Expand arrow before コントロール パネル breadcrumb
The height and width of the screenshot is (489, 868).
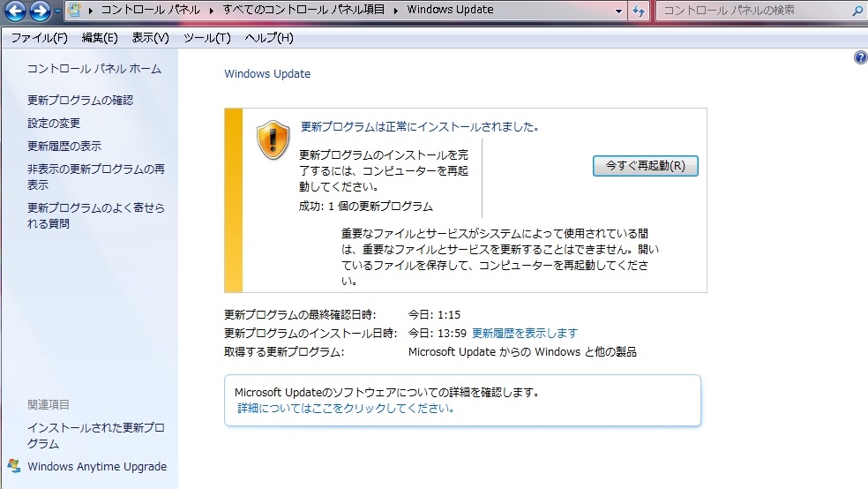tap(90, 11)
